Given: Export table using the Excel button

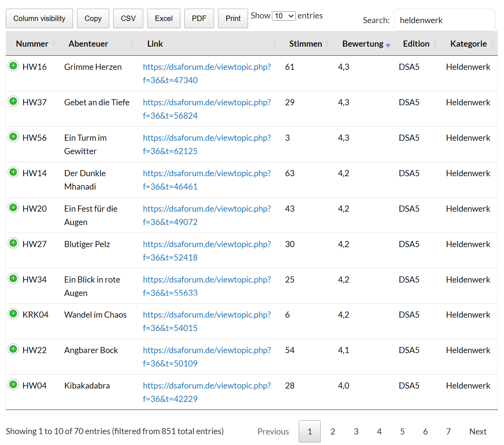Looking at the screenshot, I should [164, 18].
